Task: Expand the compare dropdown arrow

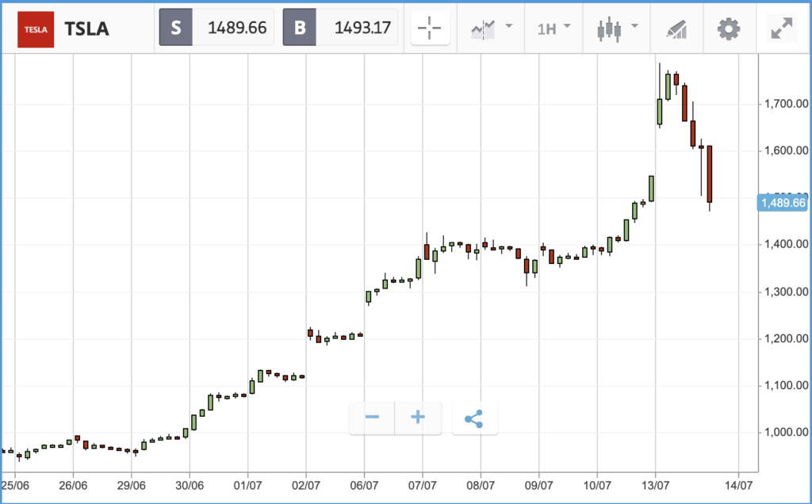Action: pyautogui.click(x=509, y=26)
